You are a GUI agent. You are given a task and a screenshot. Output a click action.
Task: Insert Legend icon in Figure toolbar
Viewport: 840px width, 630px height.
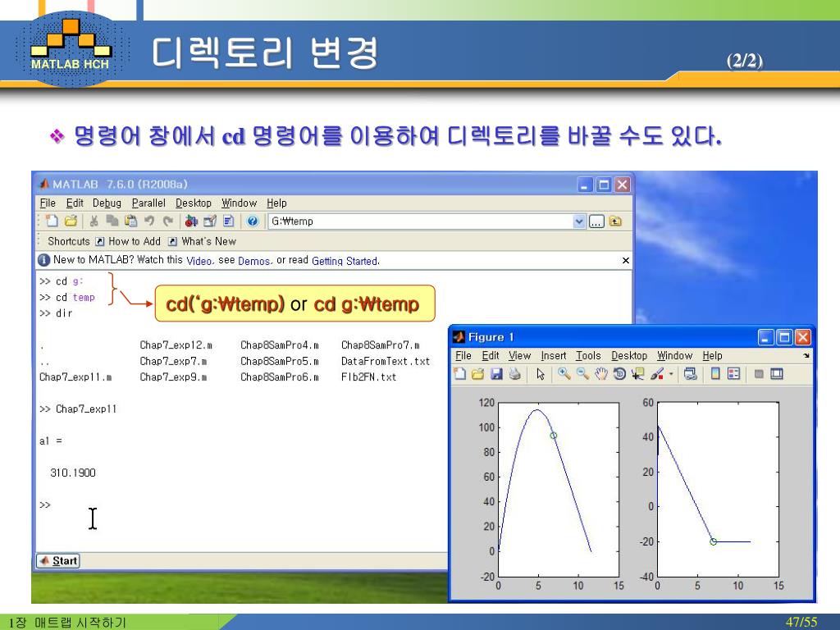[734, 374]
